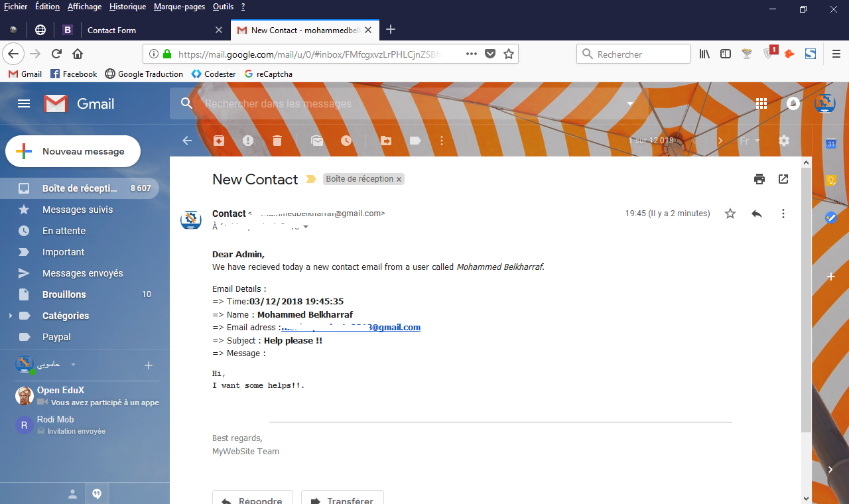Open the Marque-pages menu

pos(179,7)
